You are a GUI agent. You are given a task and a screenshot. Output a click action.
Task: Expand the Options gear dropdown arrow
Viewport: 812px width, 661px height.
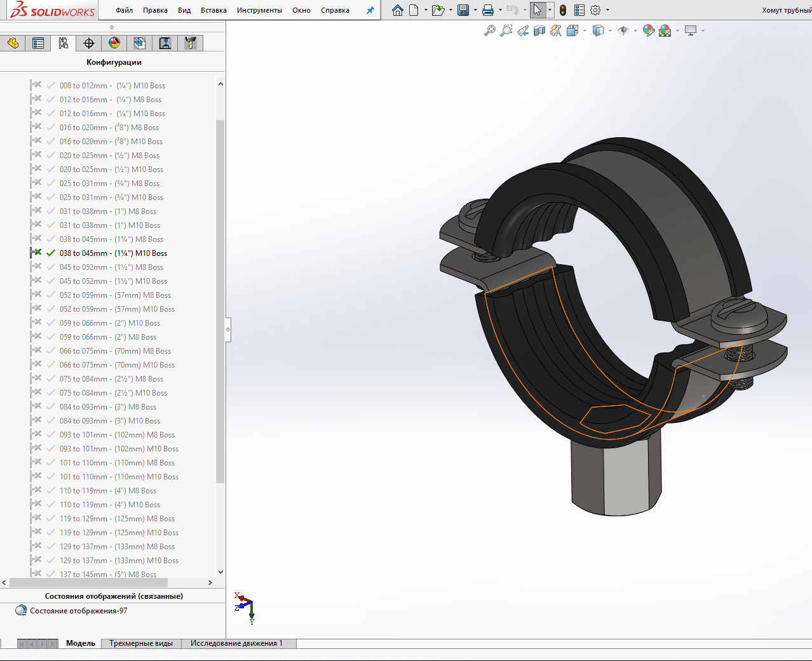[607, 10]
